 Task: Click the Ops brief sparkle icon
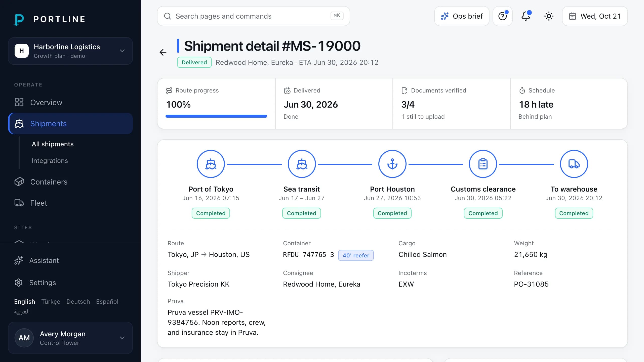pyautogui.click(x=445, y=16)
